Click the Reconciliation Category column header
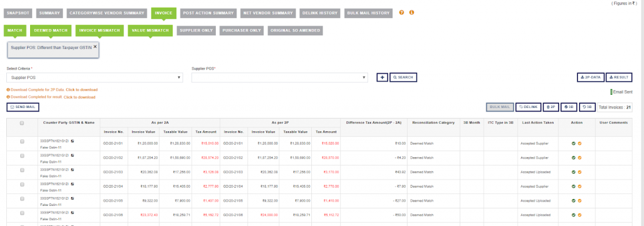This screenshot has width=644, height=226. tap(433, 122)
